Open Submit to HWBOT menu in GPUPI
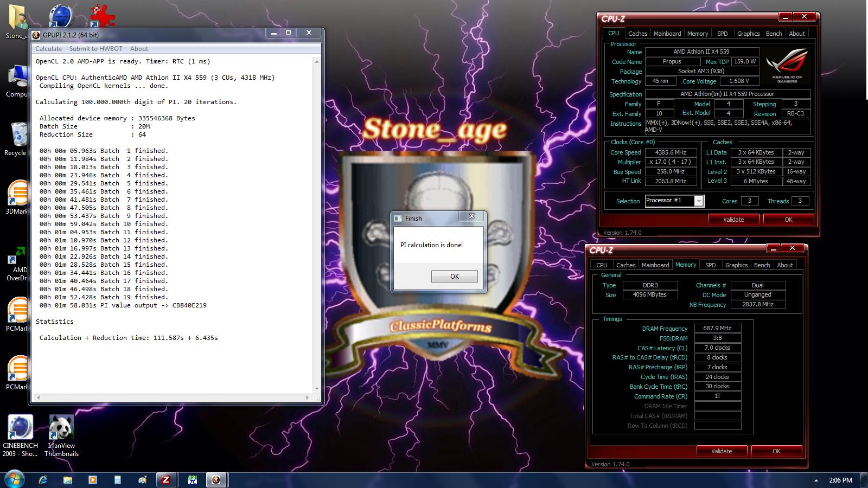Screen dimensions: 868x488 click(96, 49)
